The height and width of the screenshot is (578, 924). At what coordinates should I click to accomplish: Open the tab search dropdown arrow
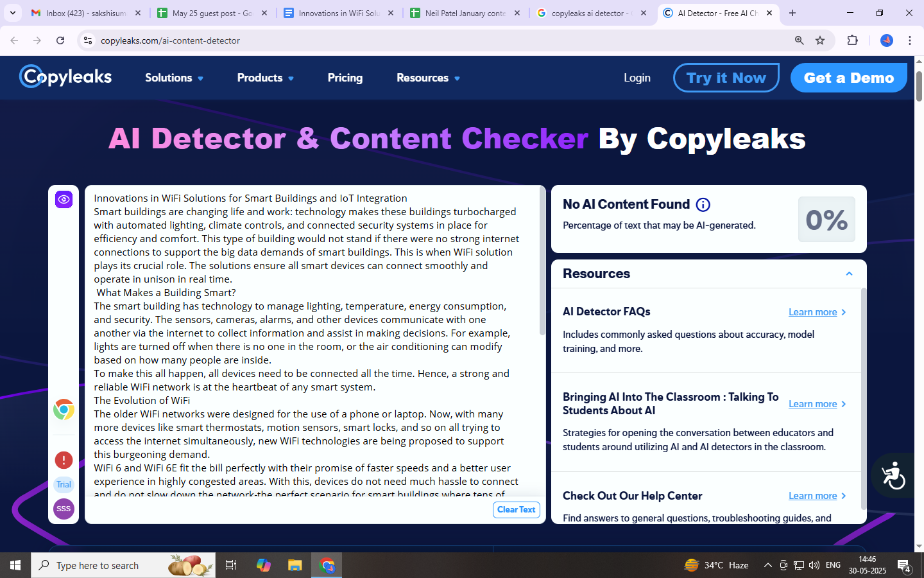[12, 13]
